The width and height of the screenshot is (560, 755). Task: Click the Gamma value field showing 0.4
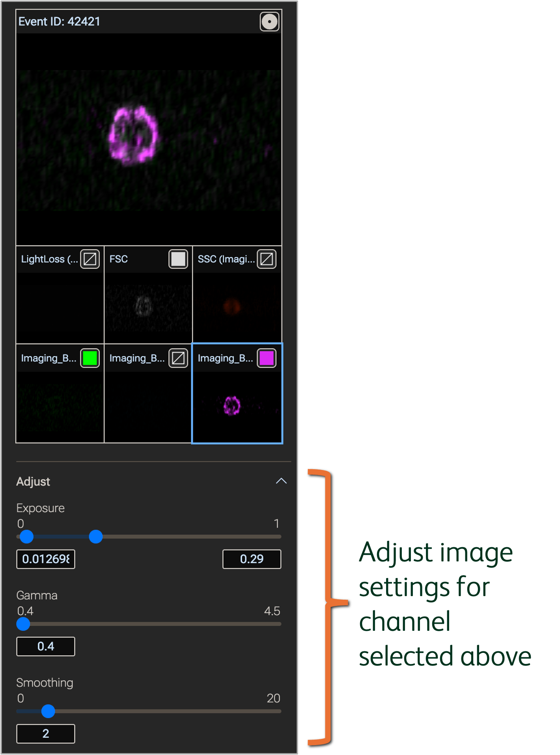click(46, 647)
